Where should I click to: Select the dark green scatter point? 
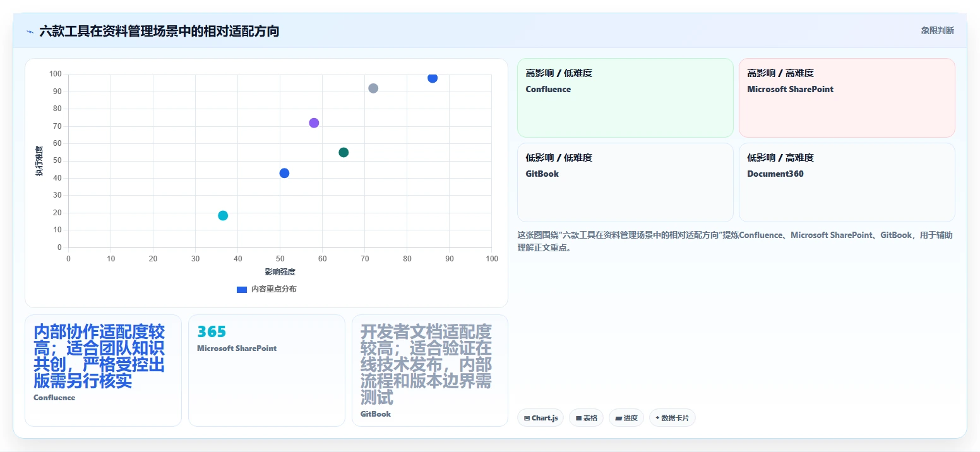344,152
